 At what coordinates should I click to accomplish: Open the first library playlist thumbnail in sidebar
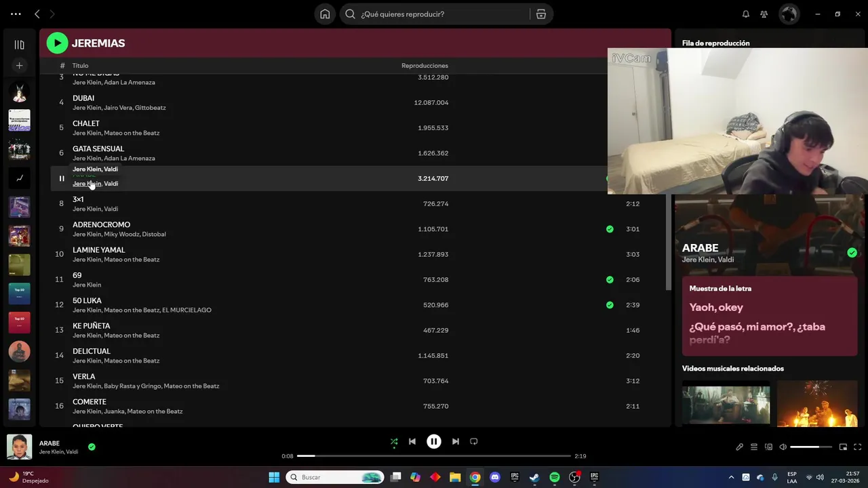19,93
